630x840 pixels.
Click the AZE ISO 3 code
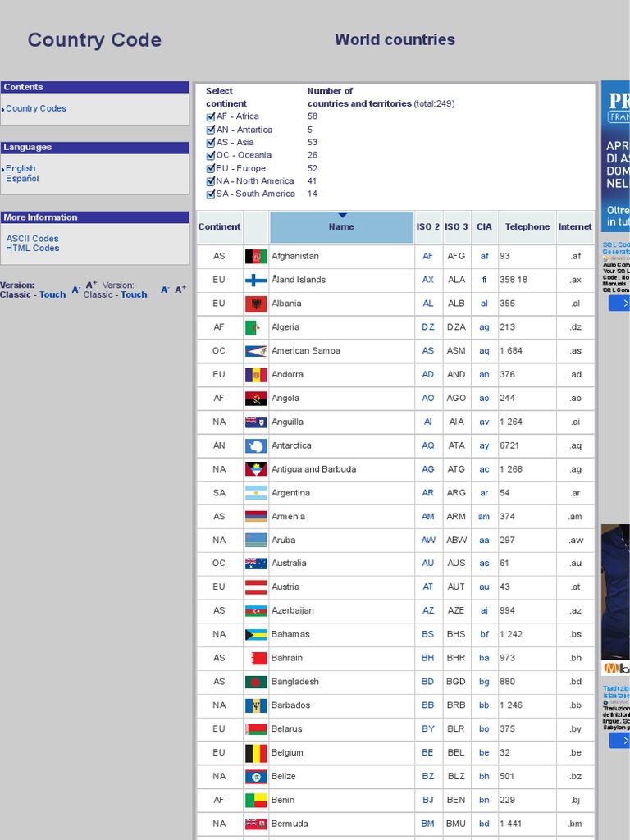click(x=456, y=610)
